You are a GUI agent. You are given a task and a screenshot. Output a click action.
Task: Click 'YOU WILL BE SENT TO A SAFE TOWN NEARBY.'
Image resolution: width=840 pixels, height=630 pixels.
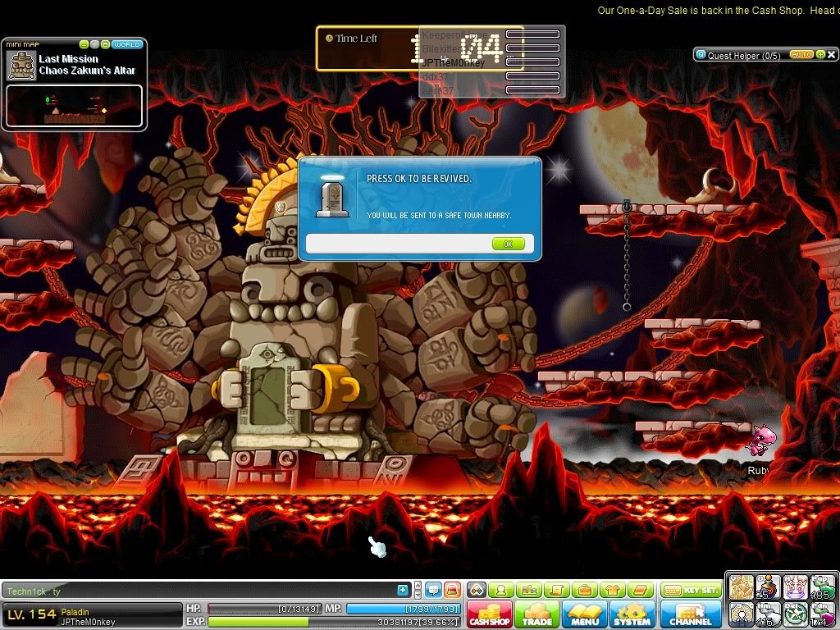[x=439, y=216]
